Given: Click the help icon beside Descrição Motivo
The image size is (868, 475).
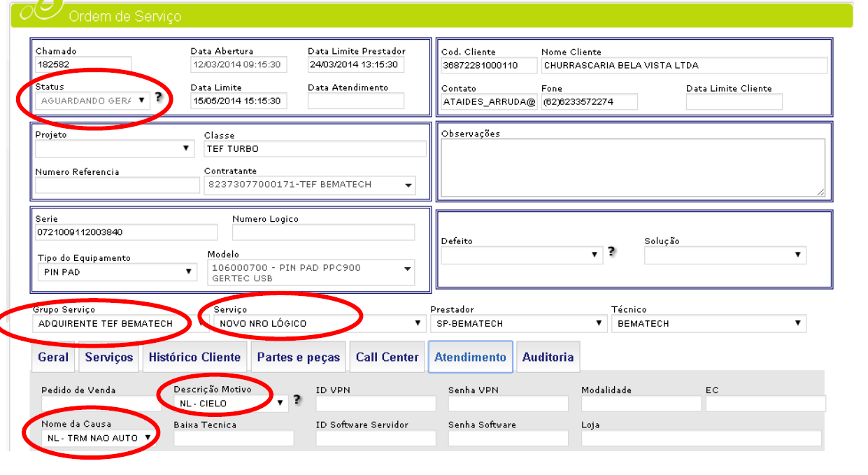Looking at the screenshot, I should [x=297, y=400].
